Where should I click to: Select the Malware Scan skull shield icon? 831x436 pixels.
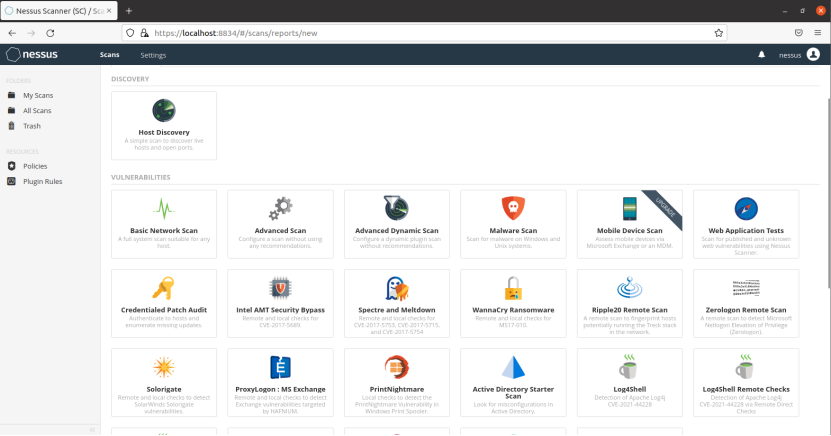(513, 208)
